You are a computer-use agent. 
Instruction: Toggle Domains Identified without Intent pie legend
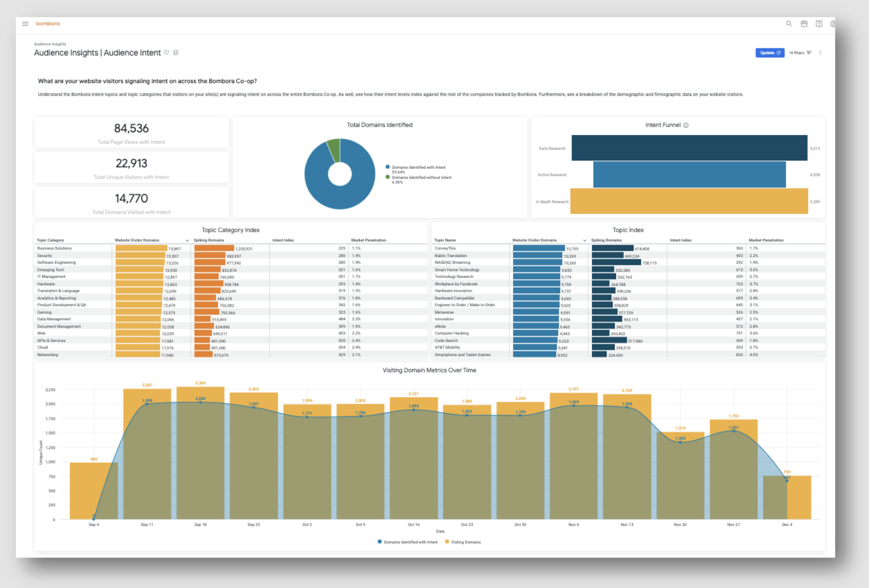(x=421, y=178)
